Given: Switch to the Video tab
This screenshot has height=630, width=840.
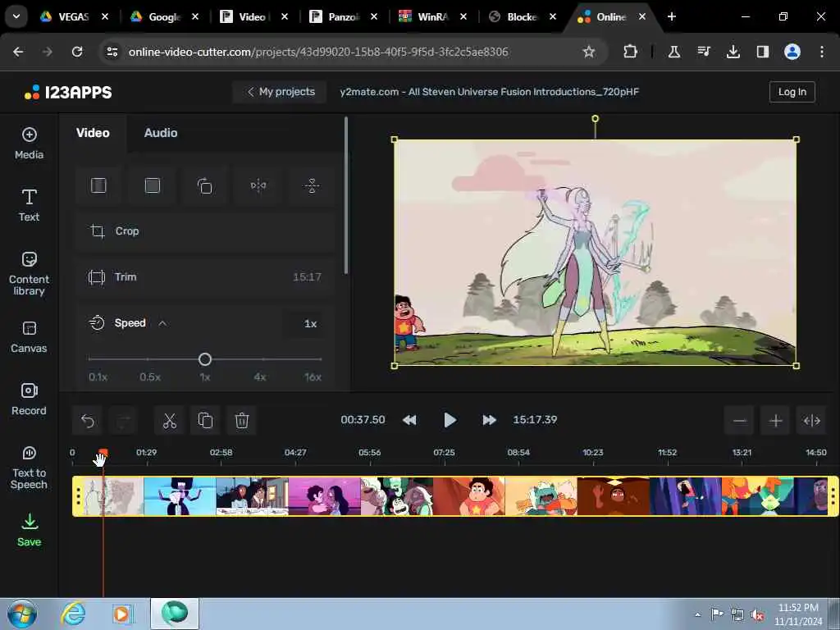Looking at the screenshot, I should click(x=93, y=133).
